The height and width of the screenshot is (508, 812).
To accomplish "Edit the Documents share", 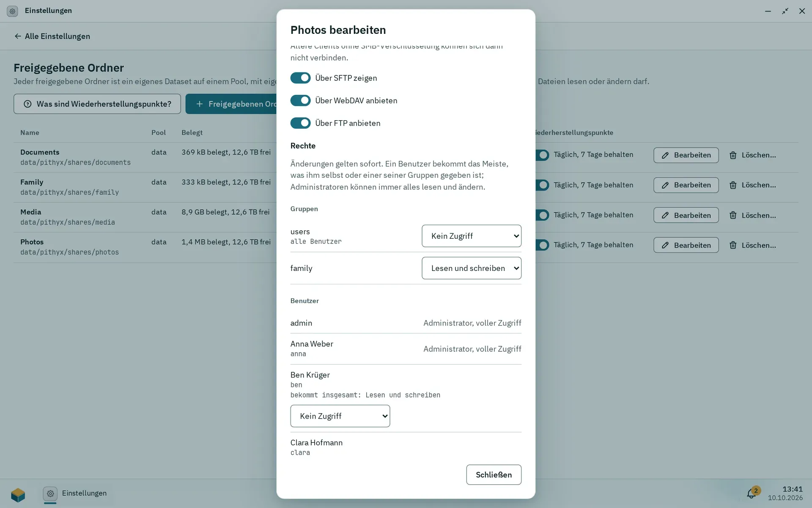I will coord(686,155).
